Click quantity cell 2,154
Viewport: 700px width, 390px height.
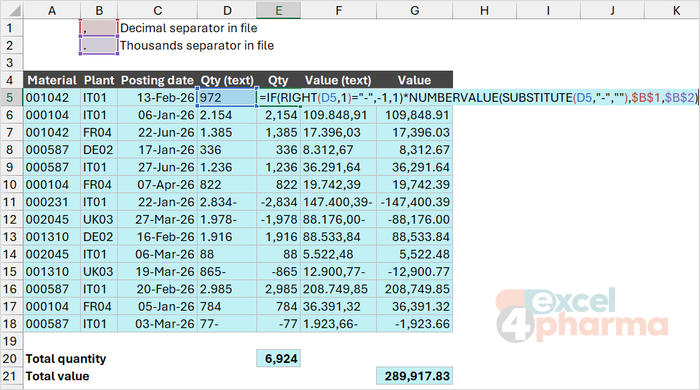[279, 115]
